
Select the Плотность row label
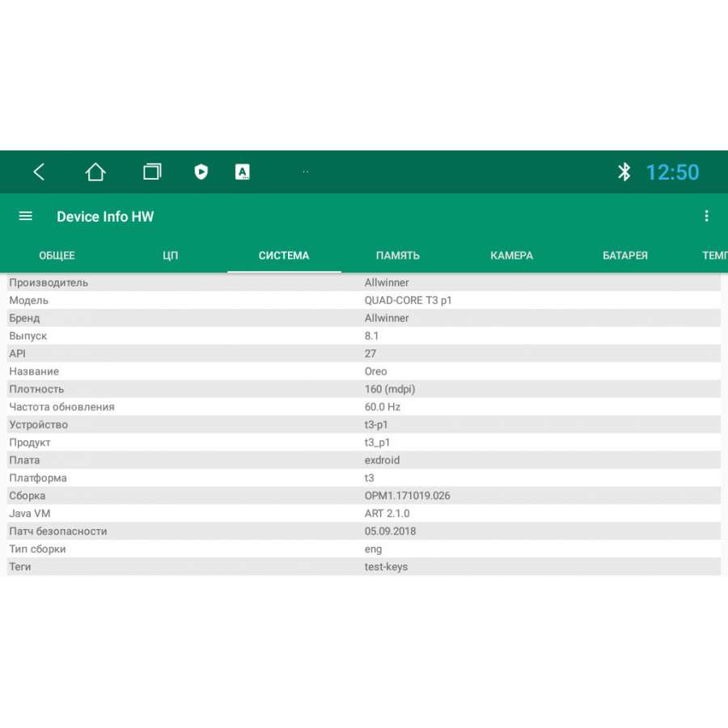coord(36,389)
